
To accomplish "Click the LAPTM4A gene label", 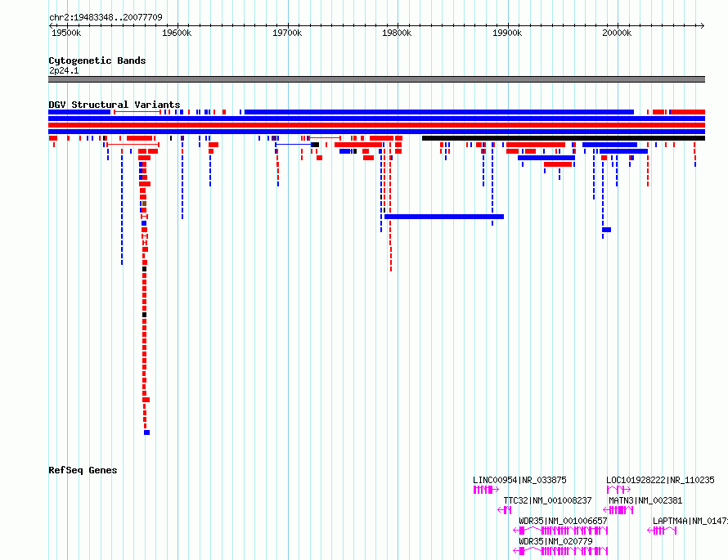I will [x=690, y=521].
